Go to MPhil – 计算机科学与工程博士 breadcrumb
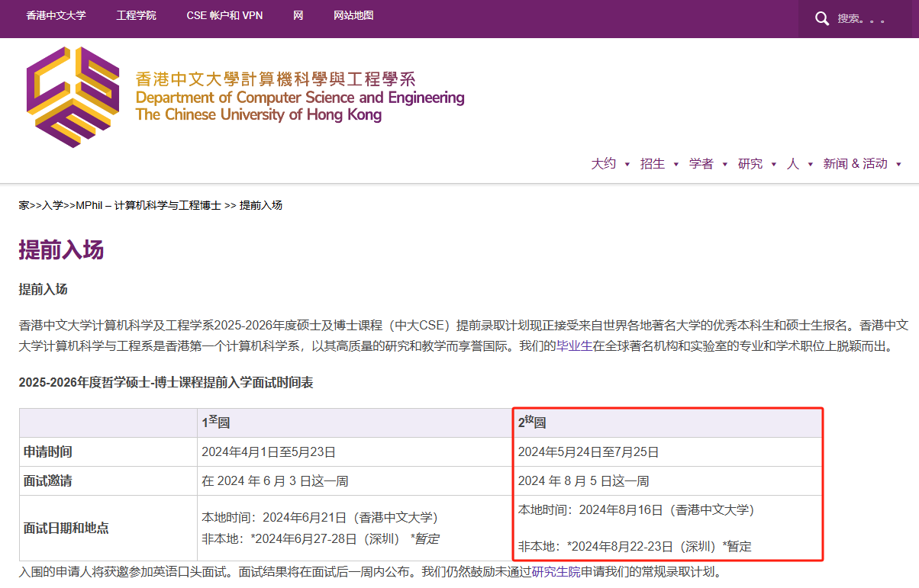This screenshot has height=588, width=919. (148, 205)
